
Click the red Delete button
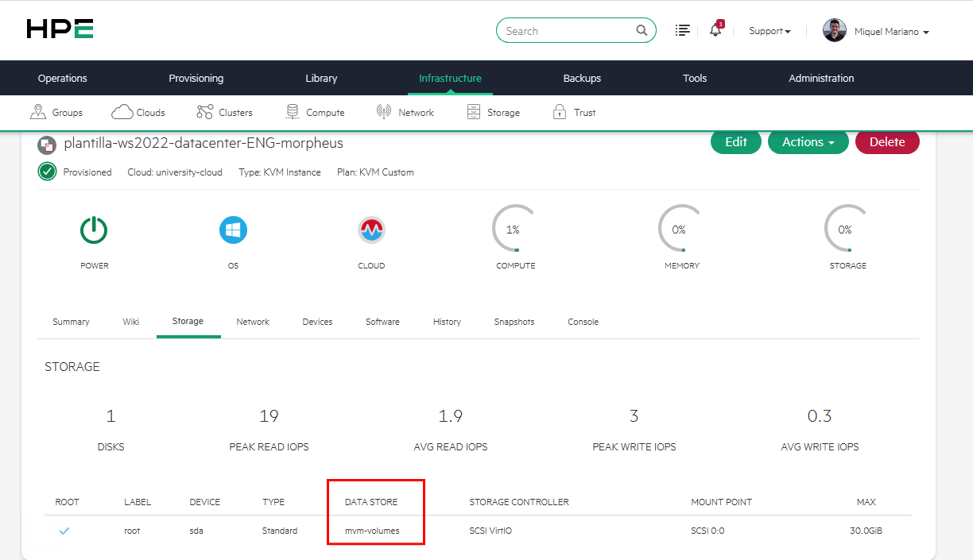point(886,142)
